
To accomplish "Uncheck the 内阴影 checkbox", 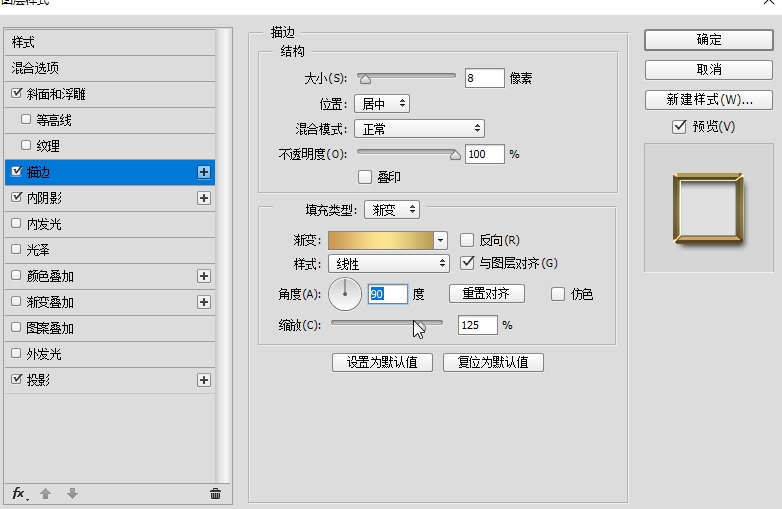I will coord(16,197).
